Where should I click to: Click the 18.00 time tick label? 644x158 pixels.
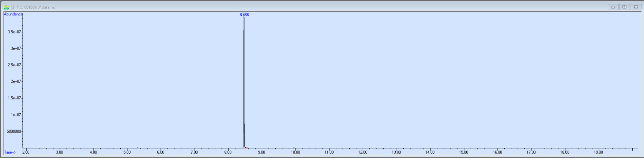tap(565, 152)
